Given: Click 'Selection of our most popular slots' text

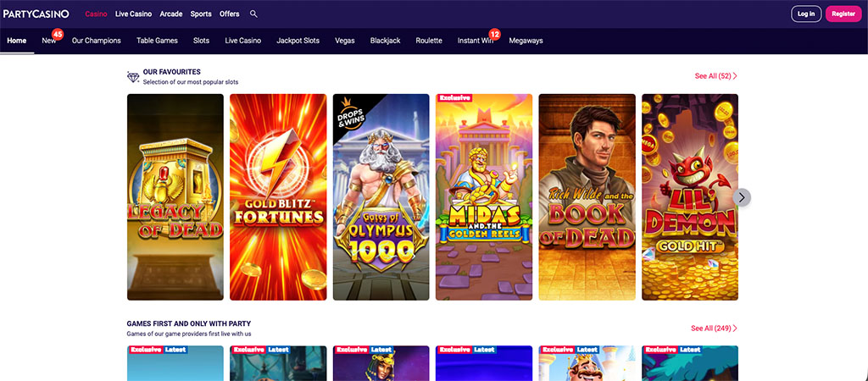Looking at the screenshot, I should pyautogui.click(x=191, y=82).
